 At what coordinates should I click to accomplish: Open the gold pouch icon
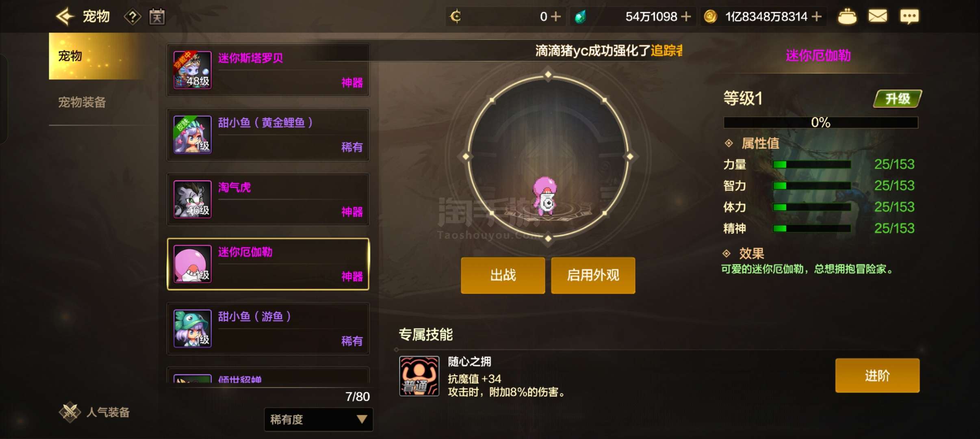847,17
